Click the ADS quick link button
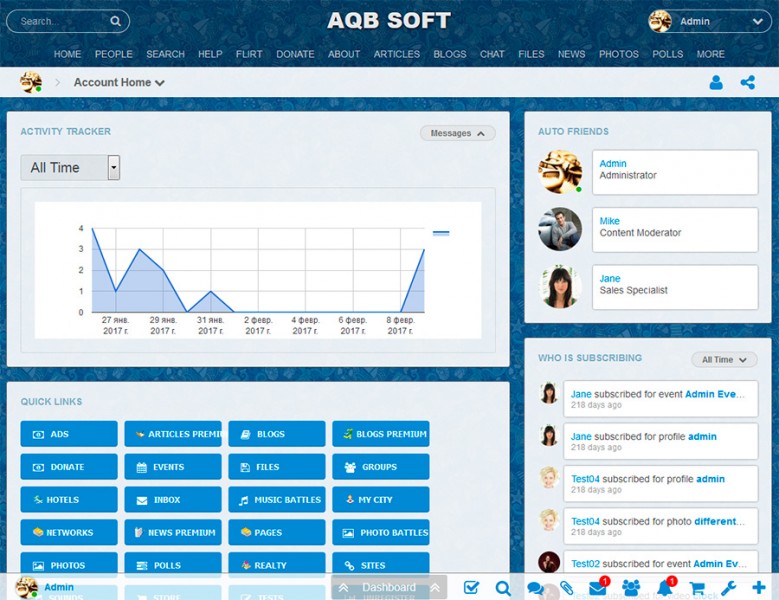The height and width of the screenshot is (600, 779). click(x=69, y=434)
